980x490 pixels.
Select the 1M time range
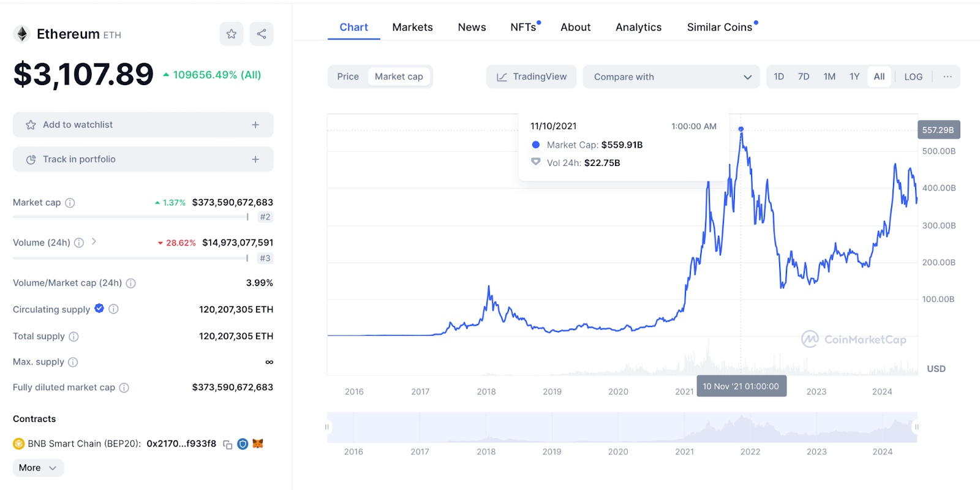(x=829, y=77)
